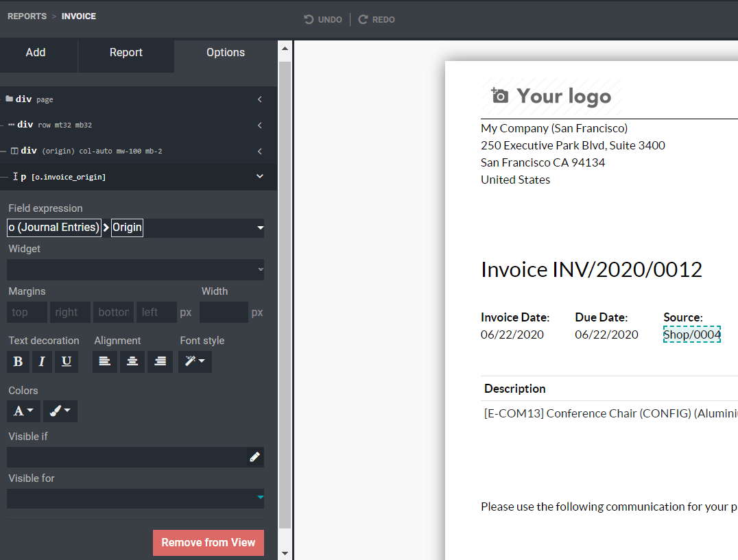Toggle italic text decoration
Viewport: 738px width, 560px height.
coord(42,362)
